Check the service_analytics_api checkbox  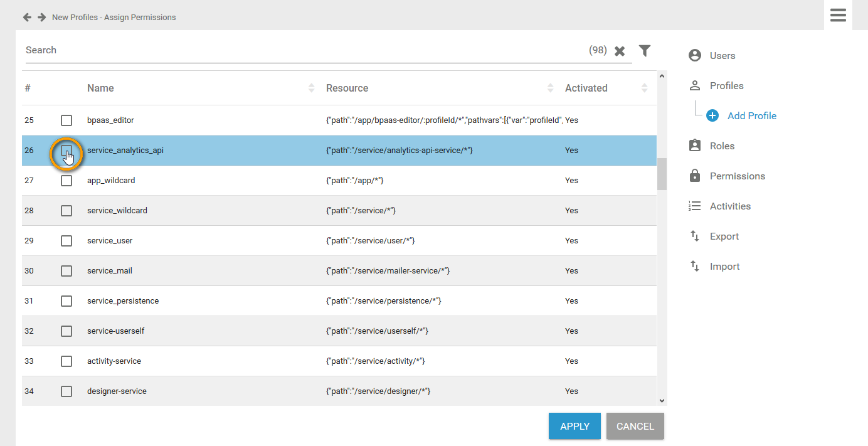tap(66, 151)
